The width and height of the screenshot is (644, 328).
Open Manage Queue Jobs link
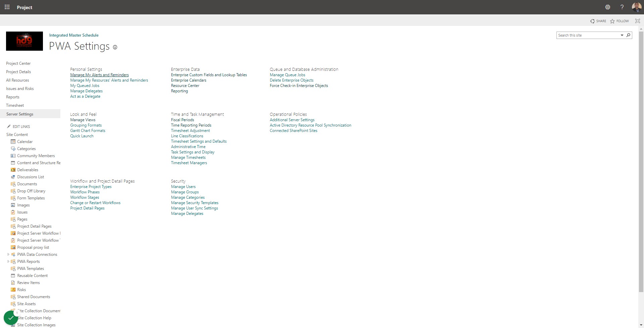click(x=287, y=75)
